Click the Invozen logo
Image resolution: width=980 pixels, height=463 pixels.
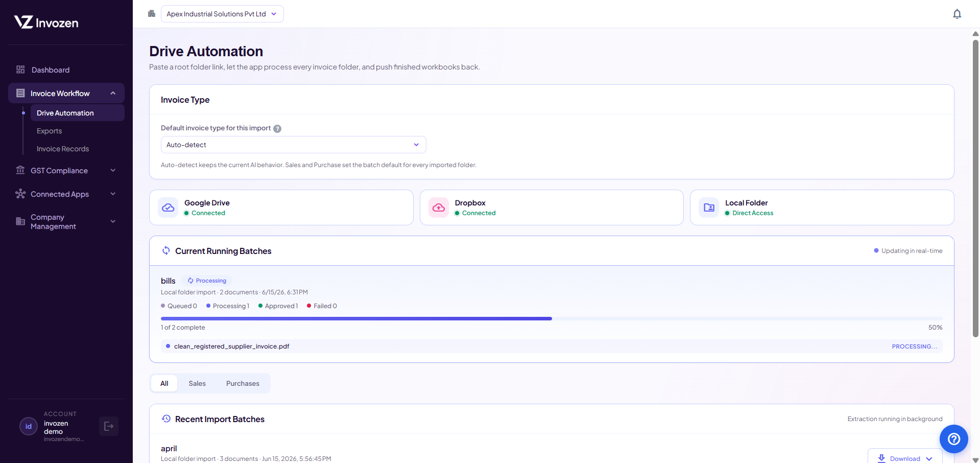[46, 22]
